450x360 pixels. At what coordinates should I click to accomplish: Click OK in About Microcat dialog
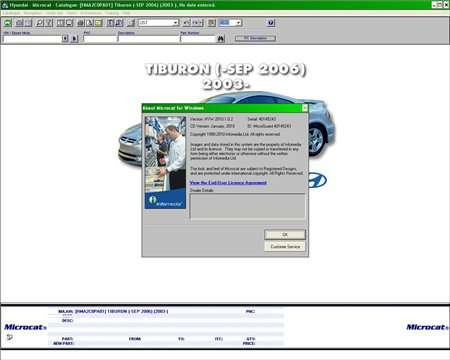(x=285, y=235)
